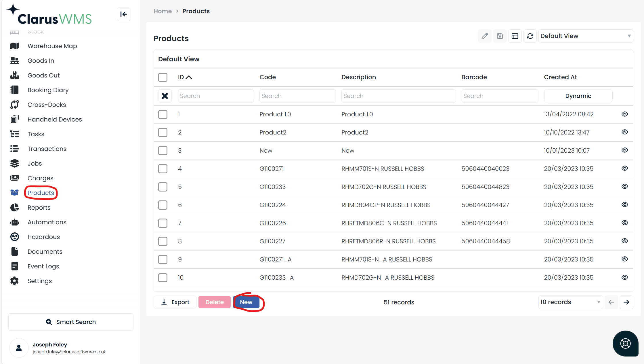The width and height of the screenshot is (644, 364).
Task: Click the user avatar icon
Action: tap(19, 348)
